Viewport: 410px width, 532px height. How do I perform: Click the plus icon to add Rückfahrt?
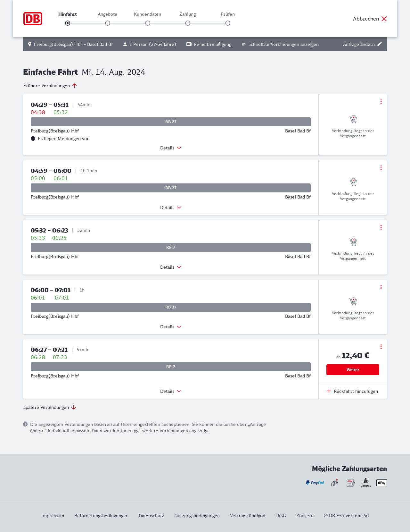point(329,391)
